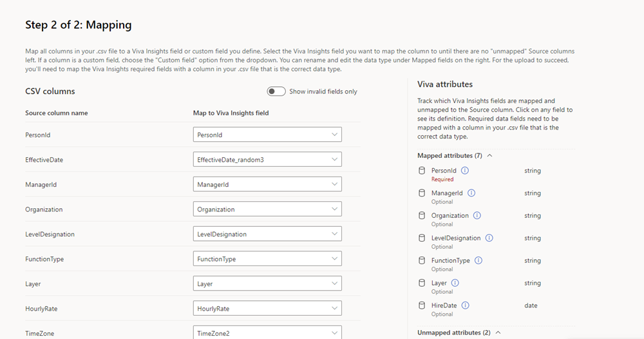Open the ManagerId mapping dropdown
The image size is (644, 339).
tap(267, 184)
